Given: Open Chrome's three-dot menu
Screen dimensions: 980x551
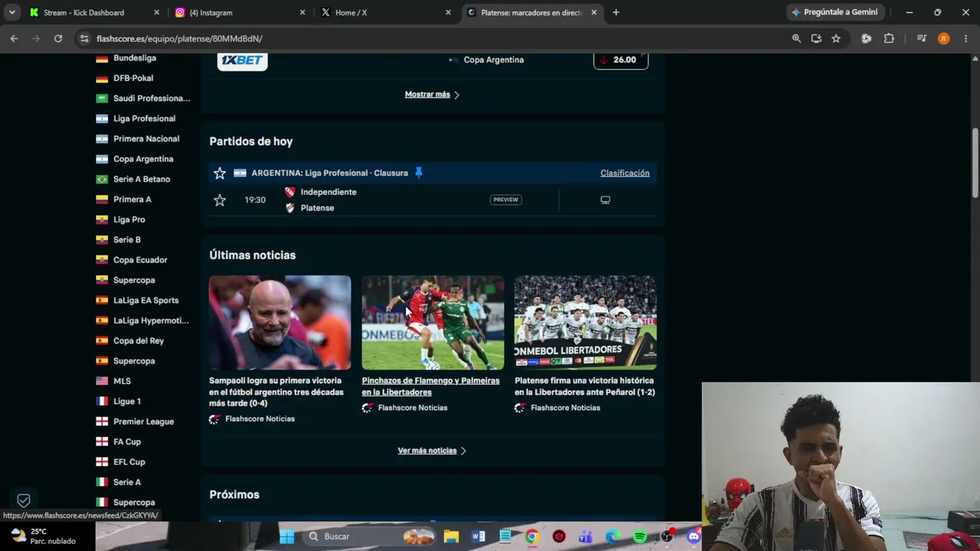Looking at the screenshot, I should coord(965,38).
